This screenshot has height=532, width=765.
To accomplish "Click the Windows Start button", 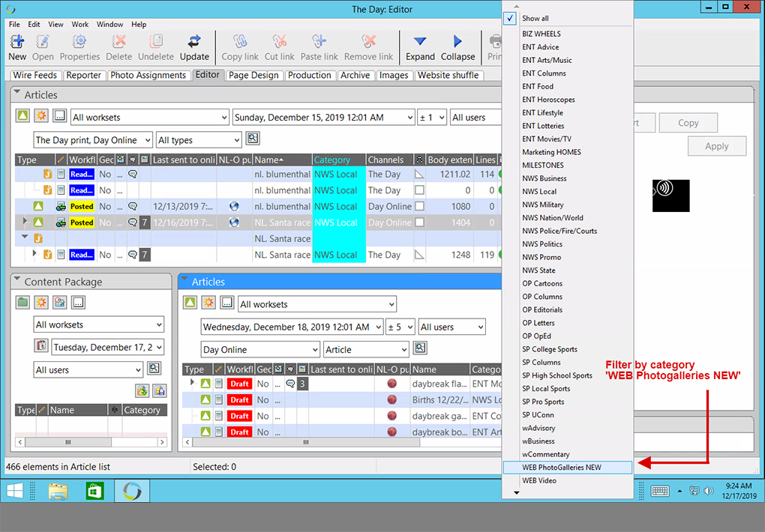I will pos(15,491).
